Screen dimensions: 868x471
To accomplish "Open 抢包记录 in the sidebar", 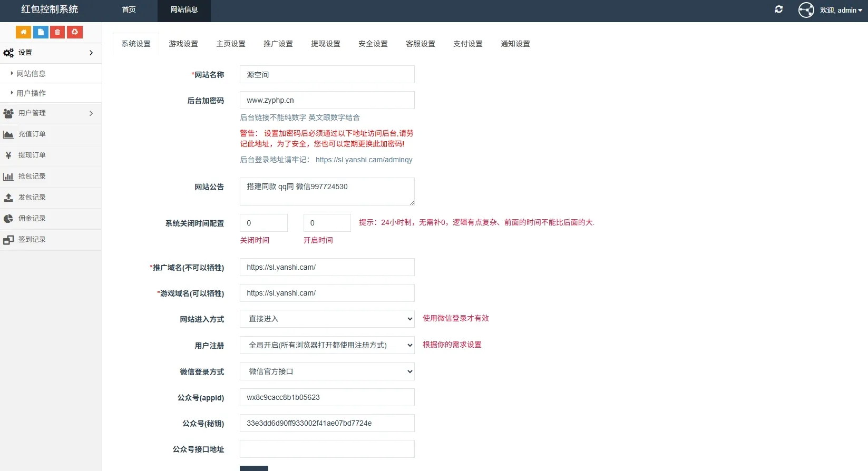I will click(x=51, y=176).
